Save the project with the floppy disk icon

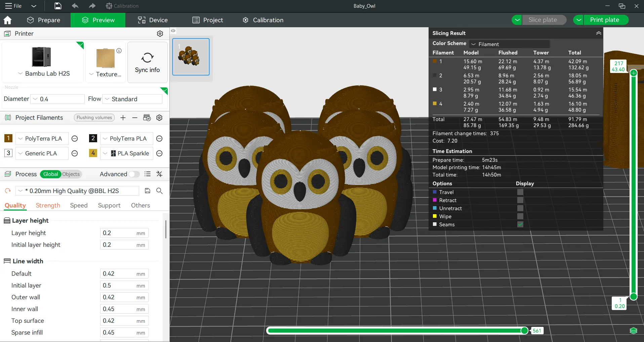[x=58, y=6]
